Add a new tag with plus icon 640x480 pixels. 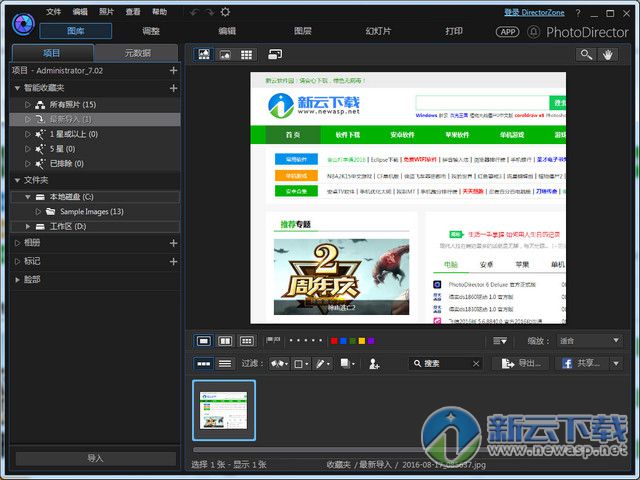tap(173, 262)
